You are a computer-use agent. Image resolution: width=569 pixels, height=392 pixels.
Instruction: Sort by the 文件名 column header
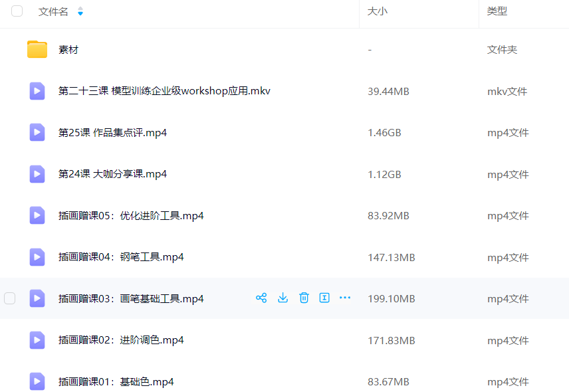click(53, 11)
